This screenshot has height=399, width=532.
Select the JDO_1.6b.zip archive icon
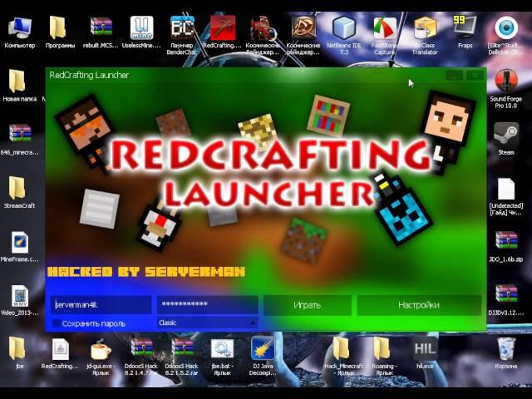(x=506, y=241)
